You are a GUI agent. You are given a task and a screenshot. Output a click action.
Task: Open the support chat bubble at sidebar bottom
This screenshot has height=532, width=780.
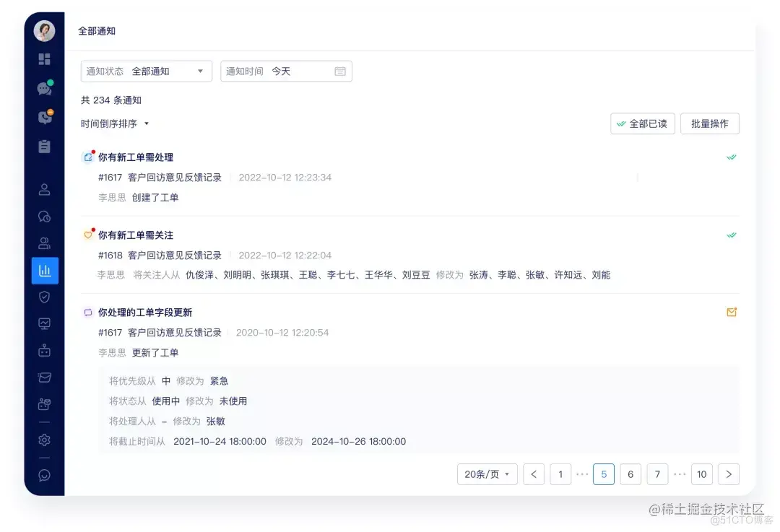point(44,475)
